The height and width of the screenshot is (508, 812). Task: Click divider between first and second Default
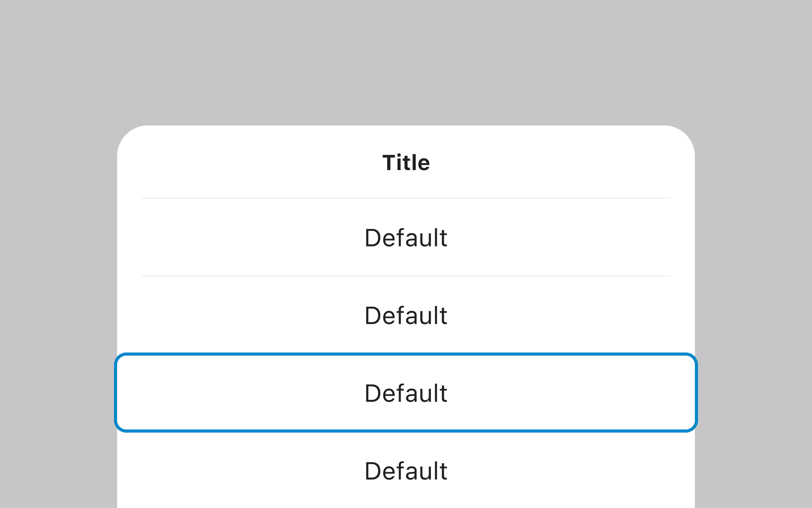pos(406,276)
